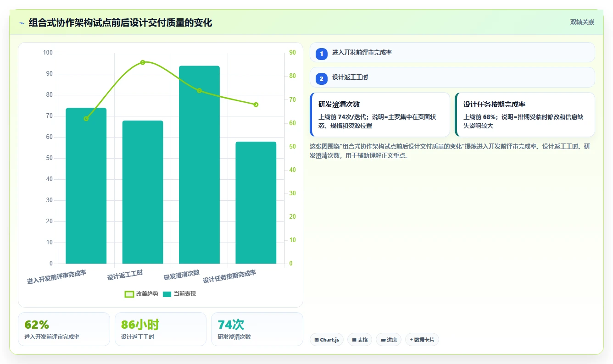The height and width of the screenshot is (364, 613).
Task: Click the line point above 设计返工工时 bar
Action: click(143, 62)
